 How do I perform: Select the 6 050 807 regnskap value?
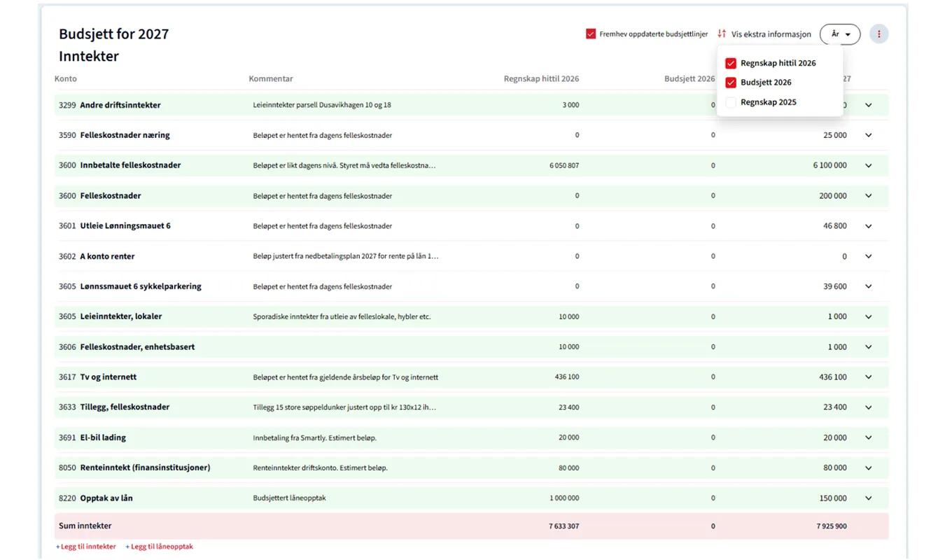564,165
